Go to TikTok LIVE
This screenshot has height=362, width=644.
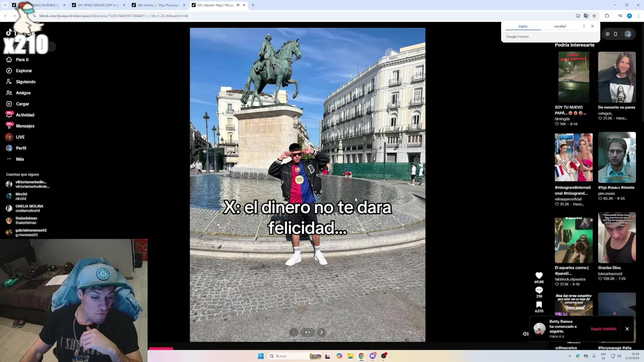pyautogui.click(x=15, y=137)
